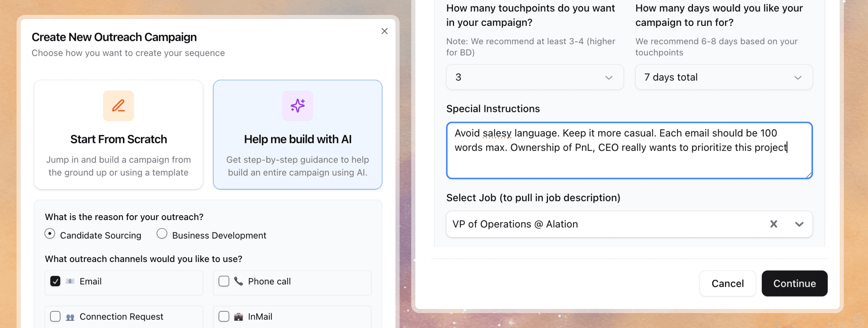Check the Connection Request checkbox
The width and height of the screenshot is (868, 328).
pos(55,317)
